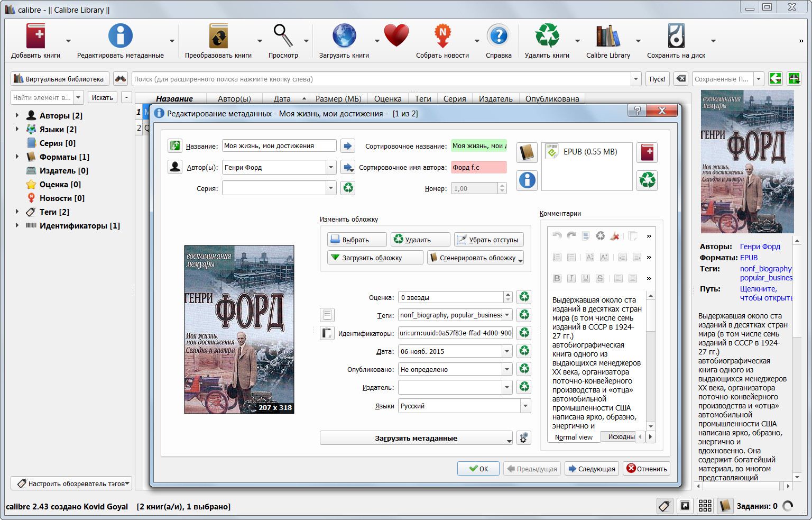This screenshot has height=520, width=812.
Task: Expand the Теги [2] tree node
Action: click(17, 211)
